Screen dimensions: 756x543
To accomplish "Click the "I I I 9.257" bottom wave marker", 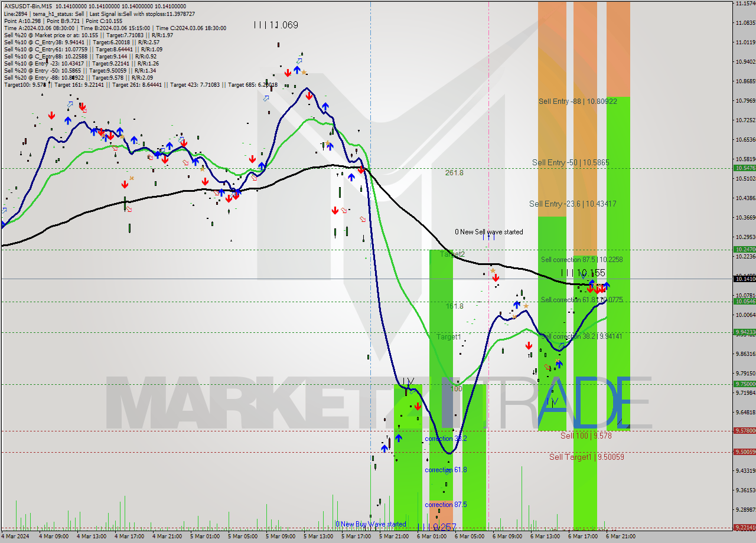I will [x=437, y=527].
